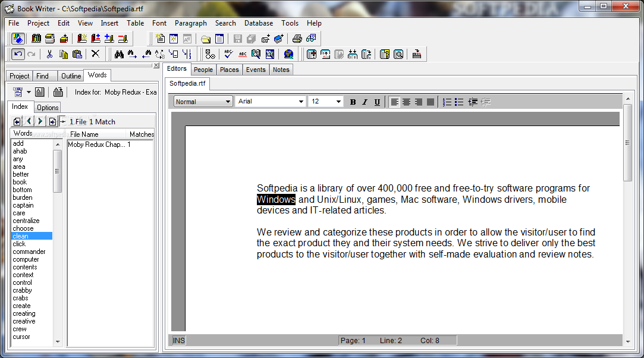Toggle Underline formatting

[377, 102]
